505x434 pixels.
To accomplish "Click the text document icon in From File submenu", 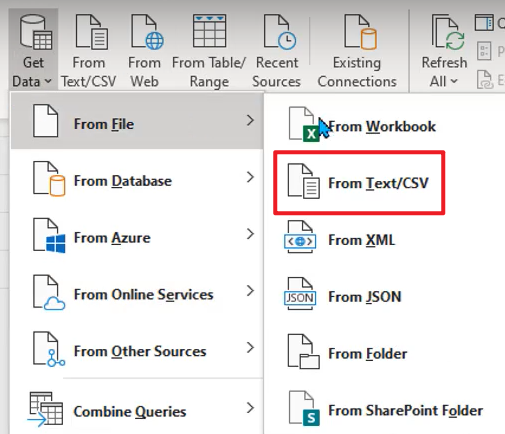I will 304,181.
